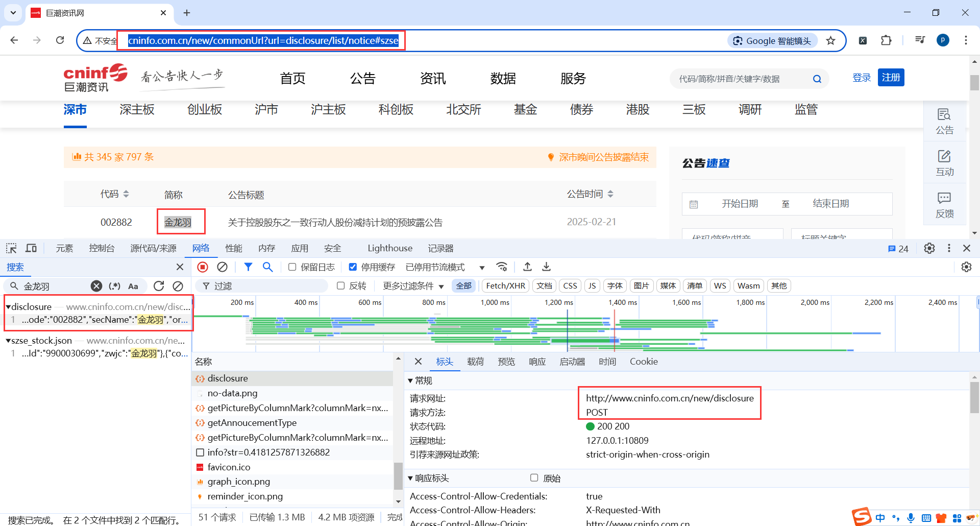Screen dimensions: 980x526
Task: Toggle the device toolbar icon
Action: point(31,249)
